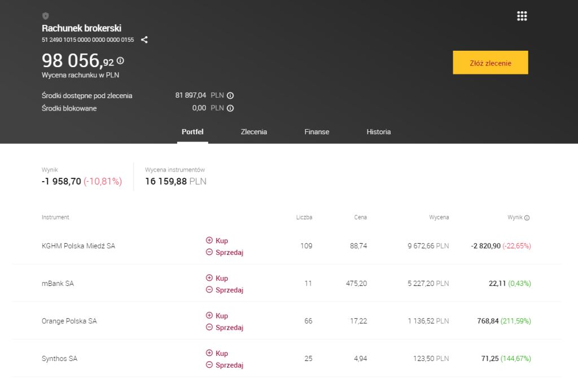Click account number 51 2490 1015 0000 0000 0000 0155
Viewport: 578px width, 392px height.
pos(87,40)
